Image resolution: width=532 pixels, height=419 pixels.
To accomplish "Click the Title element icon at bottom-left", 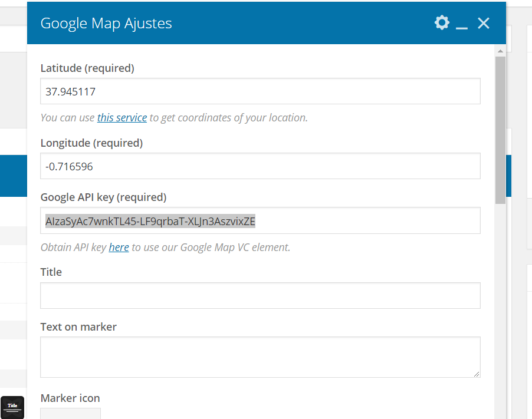I will coord(12,407).
